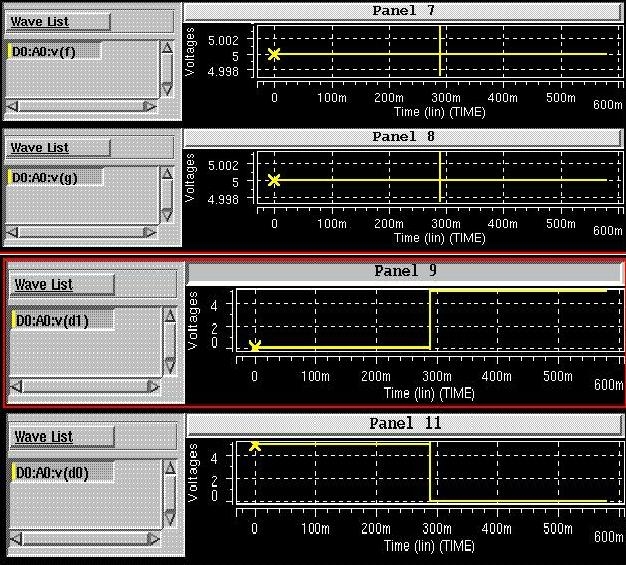Click up arrow in Panel 9 wave list

point(170,317)
